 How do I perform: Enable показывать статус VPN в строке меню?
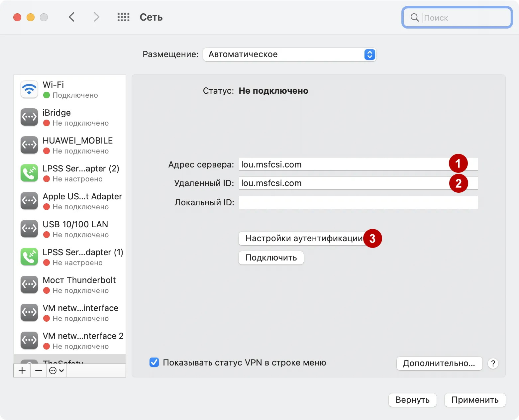154,362
